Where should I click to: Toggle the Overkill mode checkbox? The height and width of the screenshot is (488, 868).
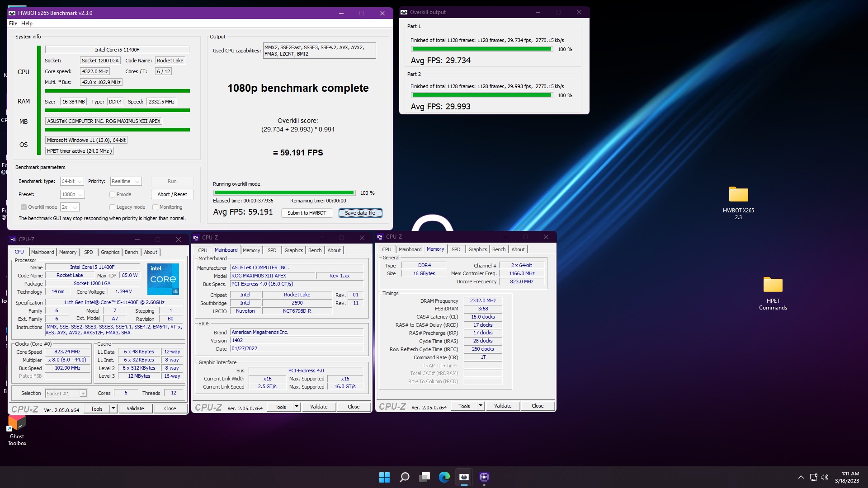coord(24,207)
